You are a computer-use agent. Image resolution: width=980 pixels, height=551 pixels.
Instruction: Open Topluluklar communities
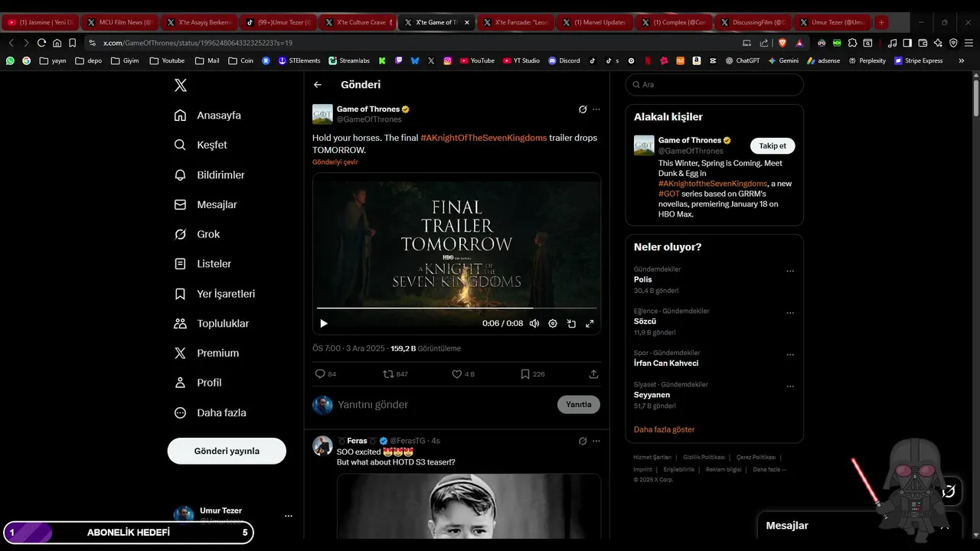click(212, 324)
